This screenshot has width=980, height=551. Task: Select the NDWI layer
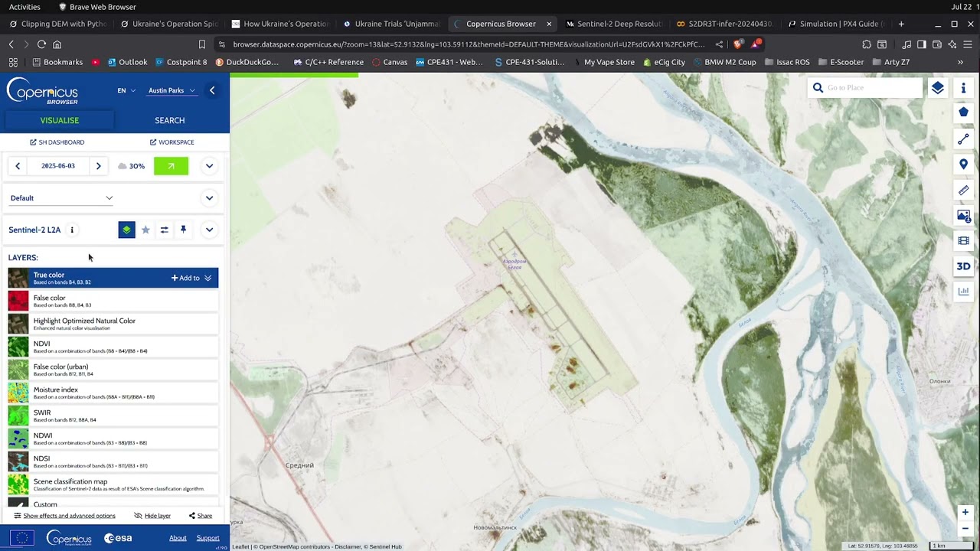[113, 439]
